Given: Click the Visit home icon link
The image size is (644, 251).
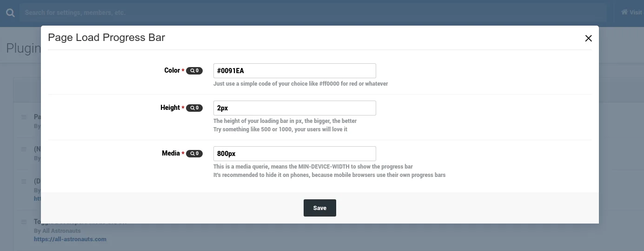Looking at the screenshot, I should [631, 13].
